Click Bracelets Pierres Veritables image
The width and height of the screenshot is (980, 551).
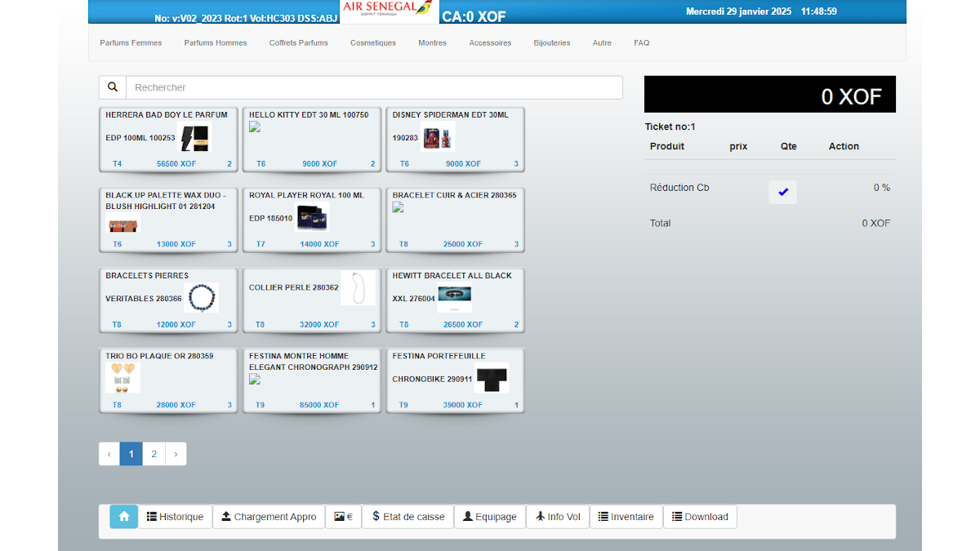point(202,298)
